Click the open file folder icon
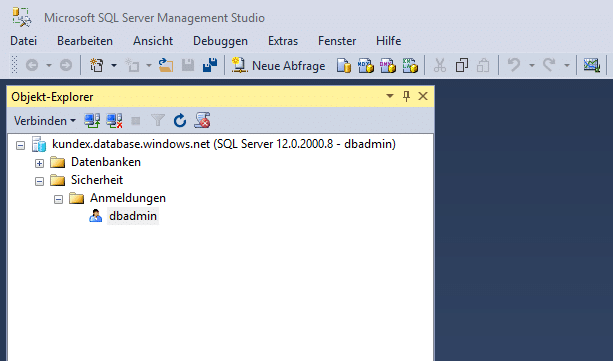 tap(166, 65)
